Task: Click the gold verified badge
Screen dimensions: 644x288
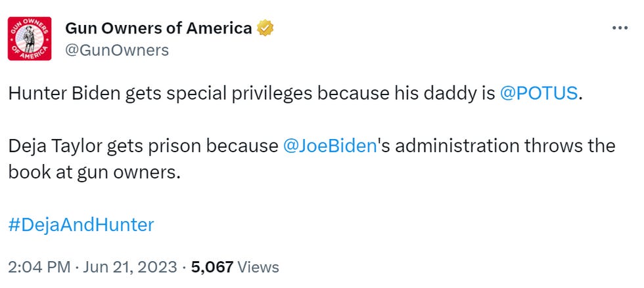Action: (x=265, y=28)
